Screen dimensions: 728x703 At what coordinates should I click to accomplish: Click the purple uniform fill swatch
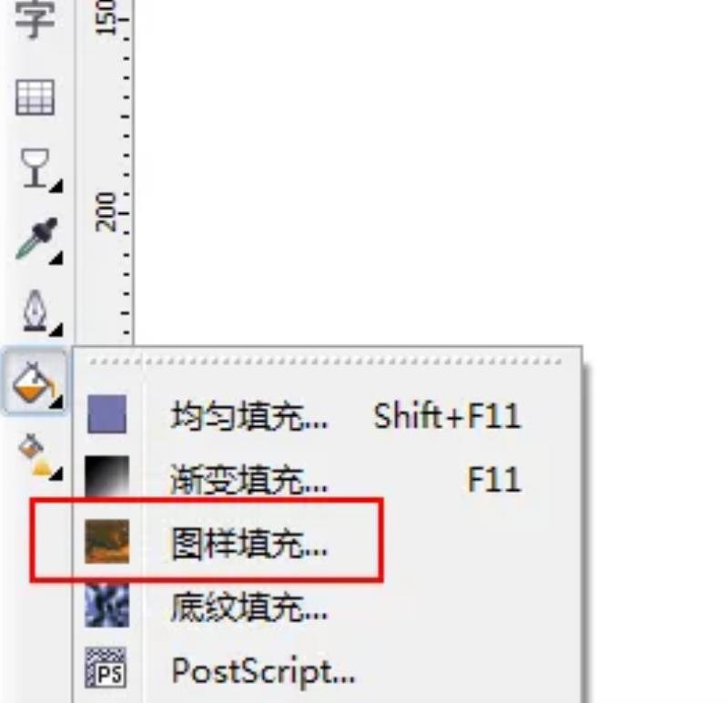pos(106,414)
